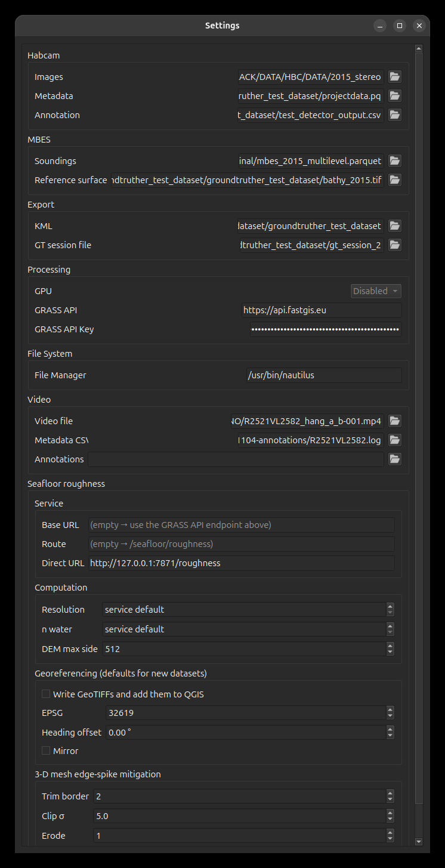The height and width of the screenshot is (868, 445).
Task: Click the Habcam Metadata path field
Action: [x=310, y=96]
